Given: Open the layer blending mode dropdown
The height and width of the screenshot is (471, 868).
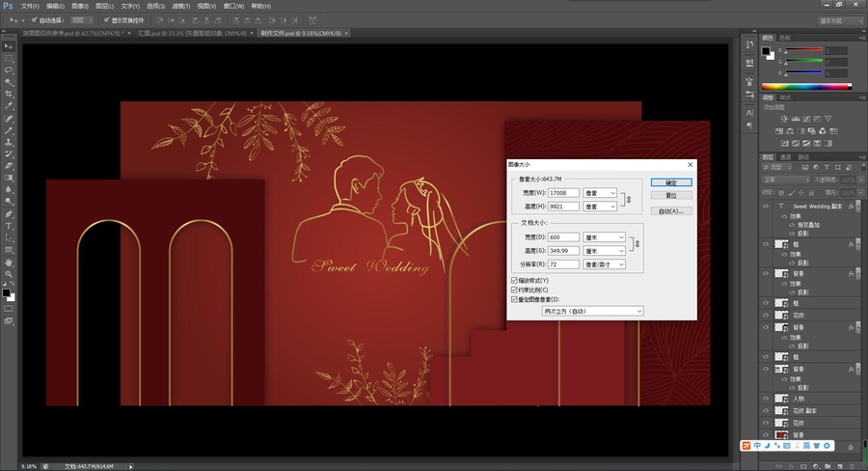Looking at the screenshot, I should coord(786,180).
